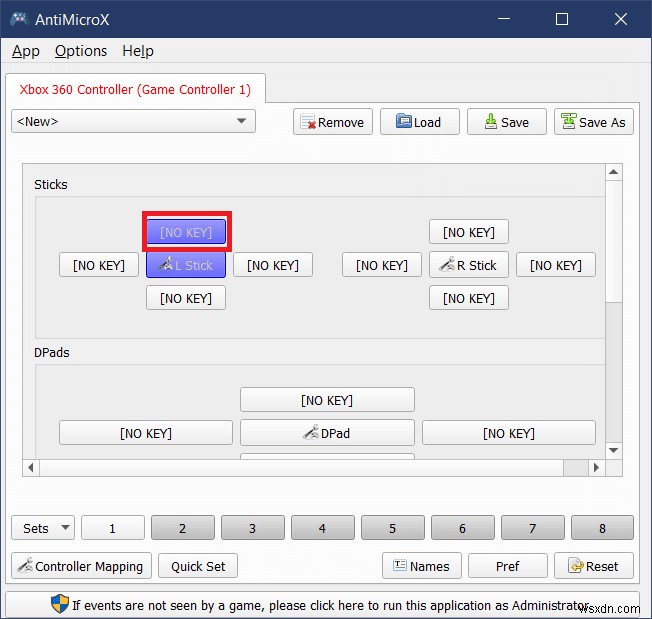Screen dimensions: 652x619
Task: Click R Stick down [NO KEY] button
Action: coord(469,298)
